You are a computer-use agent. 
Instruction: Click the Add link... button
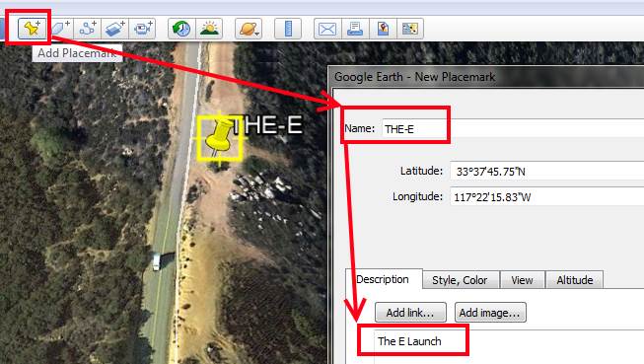tap(410, 313)
